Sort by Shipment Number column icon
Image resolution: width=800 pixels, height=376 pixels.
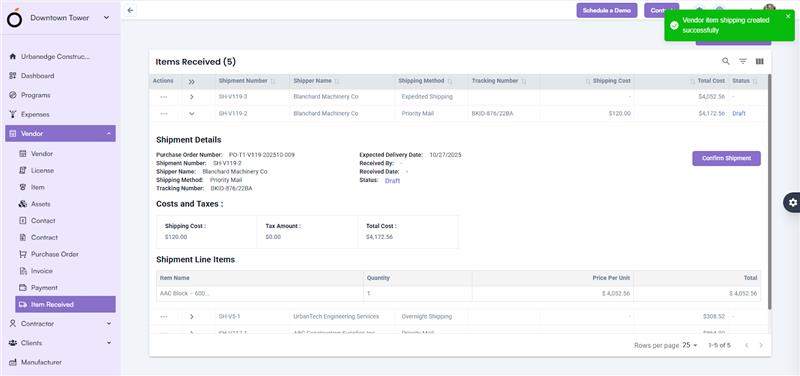click(x=273, y=82)
